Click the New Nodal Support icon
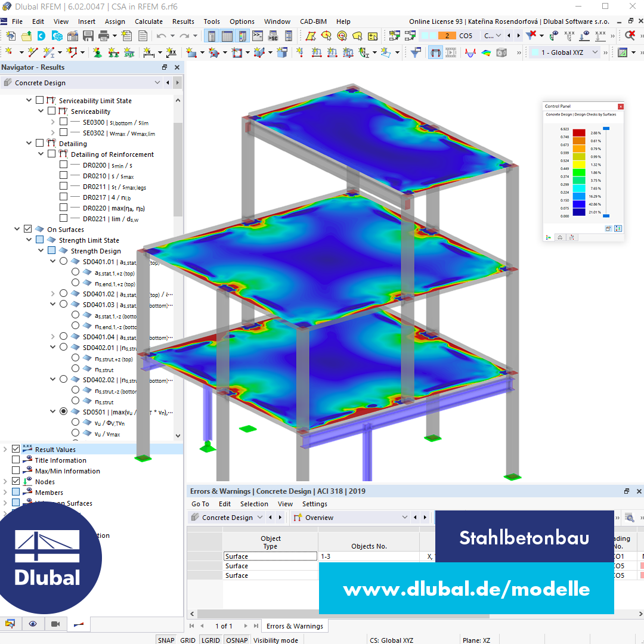Image resolution: width=644 pixels, height=644 pixels. (97, 52)
